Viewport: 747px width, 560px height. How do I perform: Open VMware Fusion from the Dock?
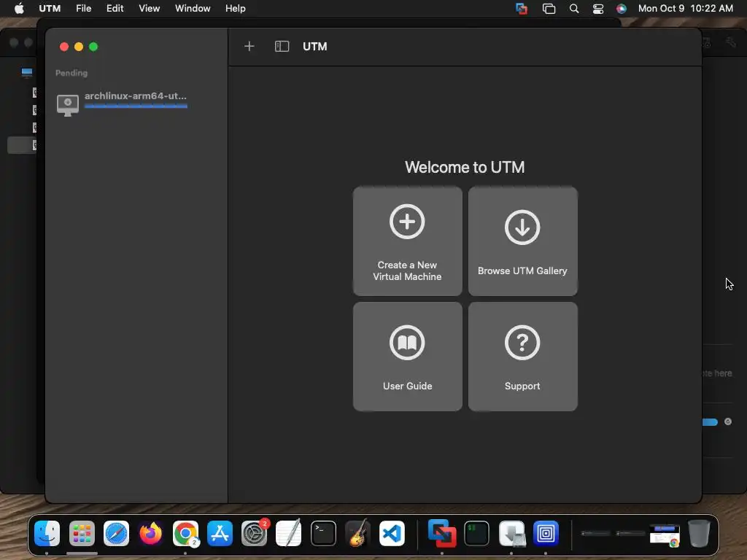click(x=442, y=533)
